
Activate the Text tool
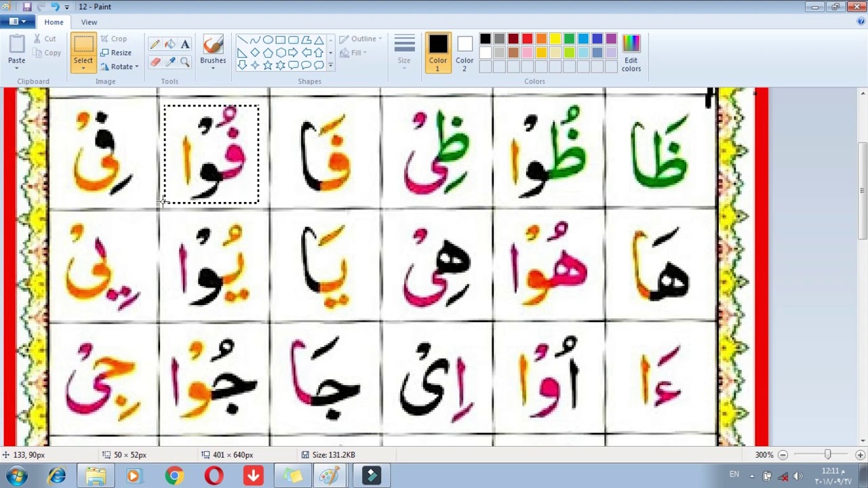pos(185,44)
